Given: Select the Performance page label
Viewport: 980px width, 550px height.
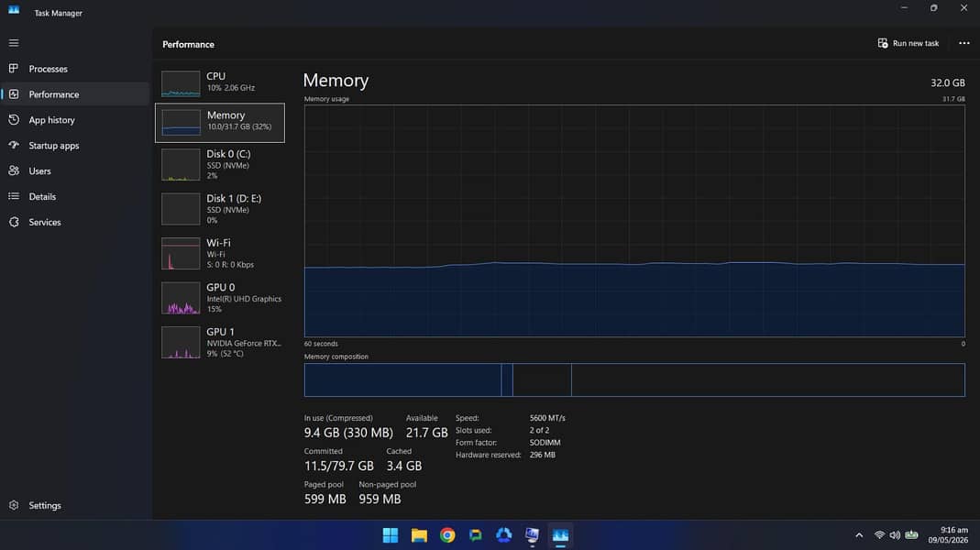Looking at the screenshot, I should (54, 94).
